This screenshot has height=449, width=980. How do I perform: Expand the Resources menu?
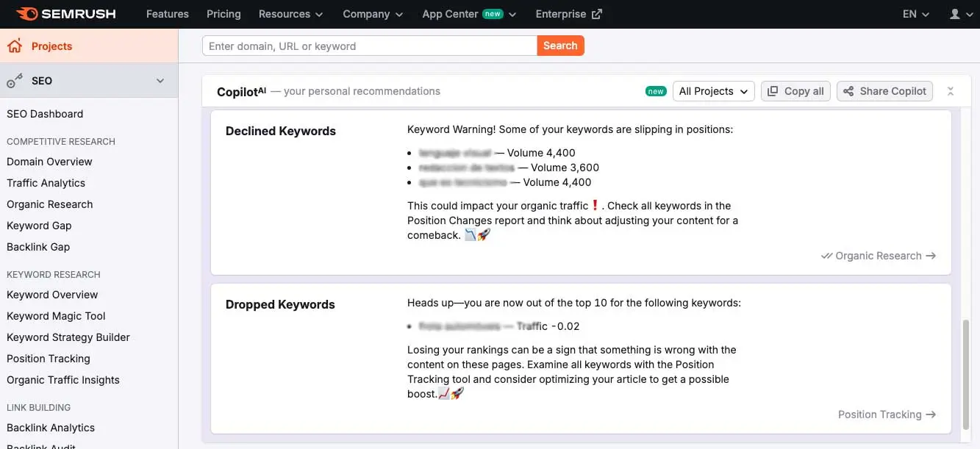290,14
